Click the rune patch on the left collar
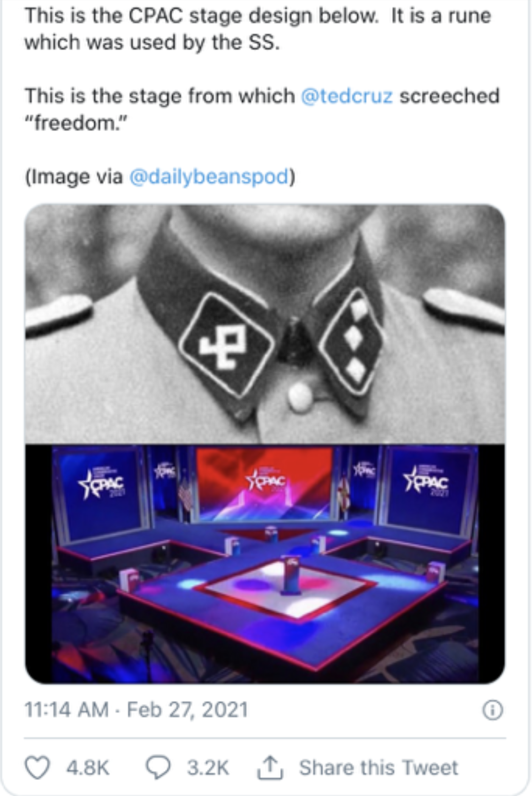This screenshot has height=796, width=532. (x=226, y=346)
